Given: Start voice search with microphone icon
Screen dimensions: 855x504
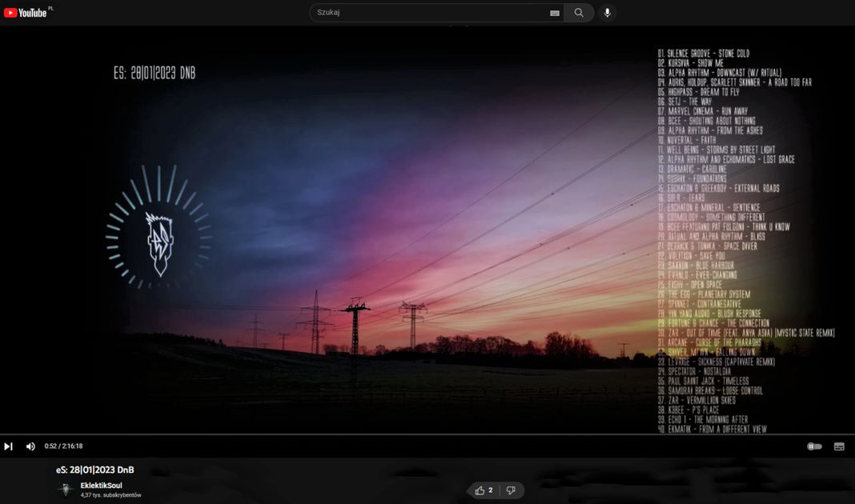Looking at the screenshot, I should click(607, 13).
